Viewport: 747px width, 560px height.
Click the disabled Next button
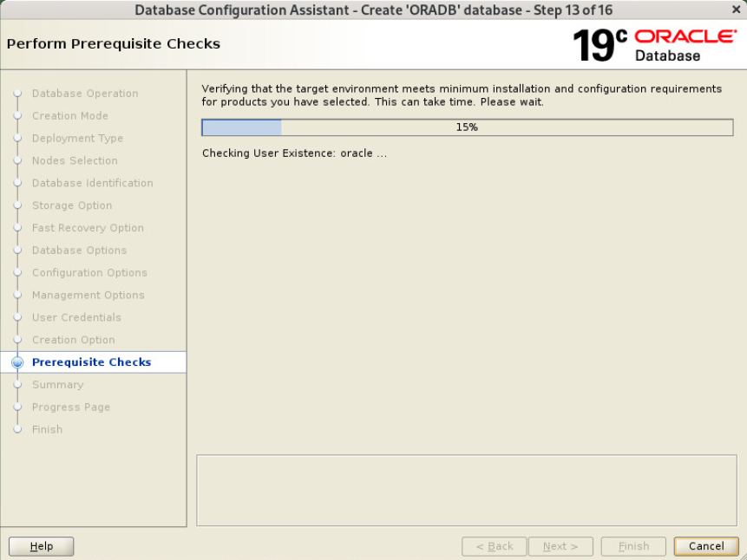pos(560,546)
